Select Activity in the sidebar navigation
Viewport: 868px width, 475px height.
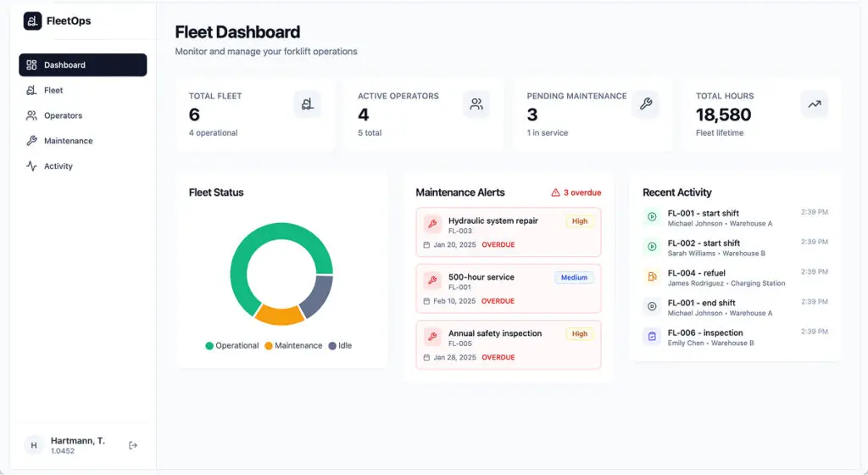(58, 166)
